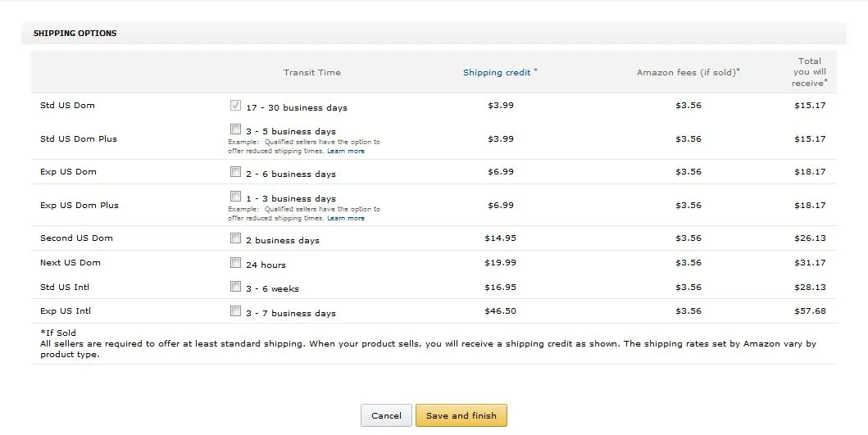The width and height of the screenshot is (868, 435).
Task: Open Learn more link under Exp US Dom Plus
Action: 346,219
